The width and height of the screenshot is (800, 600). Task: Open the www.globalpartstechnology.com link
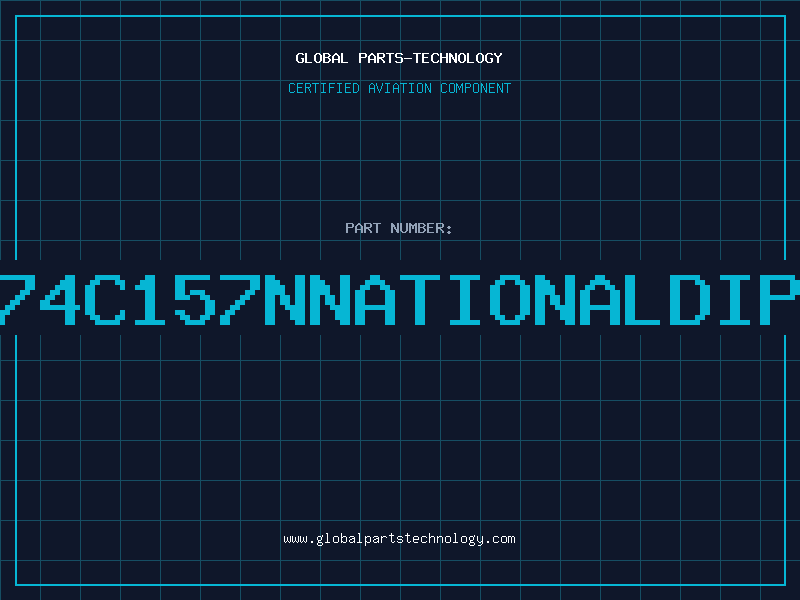(x=399, y=539)
